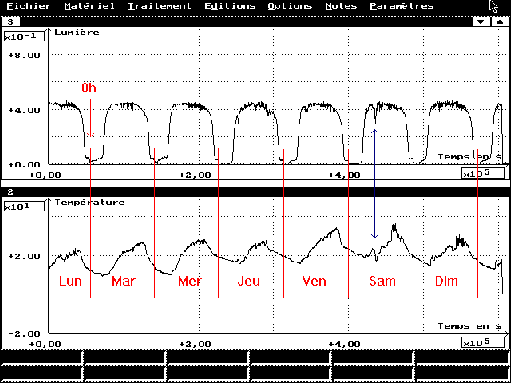Click the x10⁻¹ scale box of Lumière graph
The width and height of the screenshot is (511, 383).
[24, 36]
